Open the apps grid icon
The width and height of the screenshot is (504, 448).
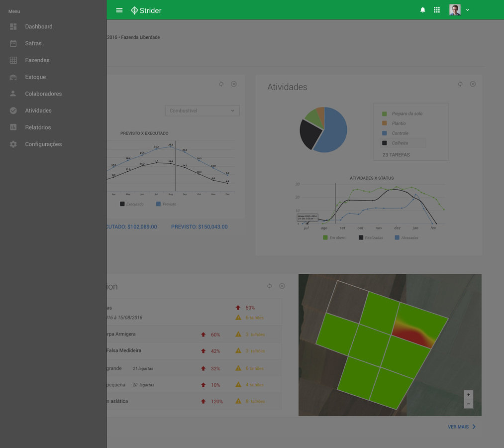436,10
